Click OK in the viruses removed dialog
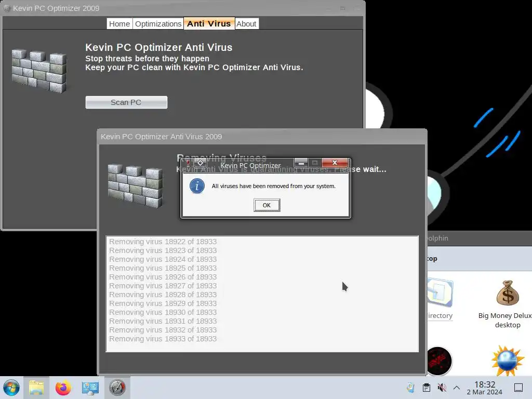This screenshot has height=399, width=532. (x=267, y=205)
